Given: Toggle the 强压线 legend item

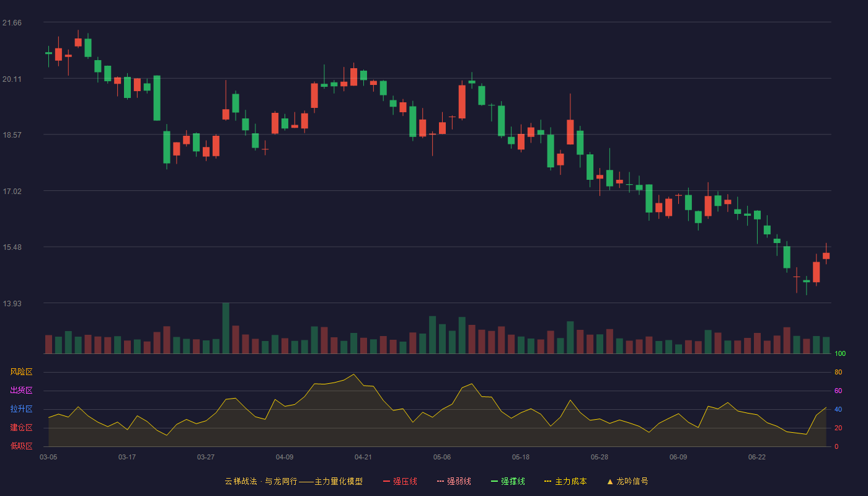Looking at the screenshot, I should (x=400, y=481).
